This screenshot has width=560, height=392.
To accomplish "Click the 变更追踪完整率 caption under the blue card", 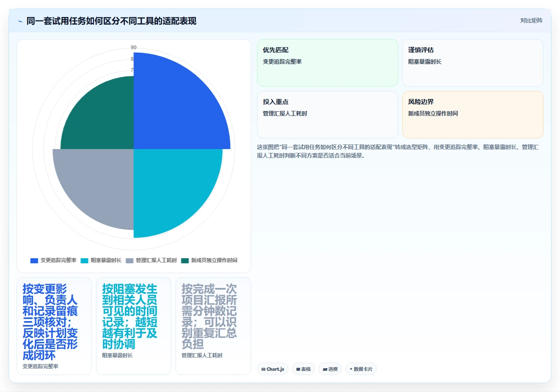I will (x=40, y=366).
